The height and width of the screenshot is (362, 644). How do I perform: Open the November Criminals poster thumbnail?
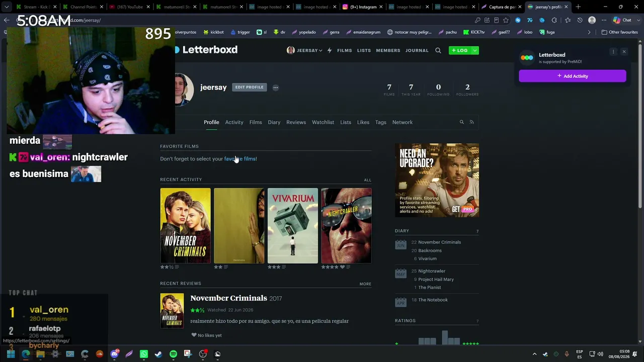pos(186,226)
